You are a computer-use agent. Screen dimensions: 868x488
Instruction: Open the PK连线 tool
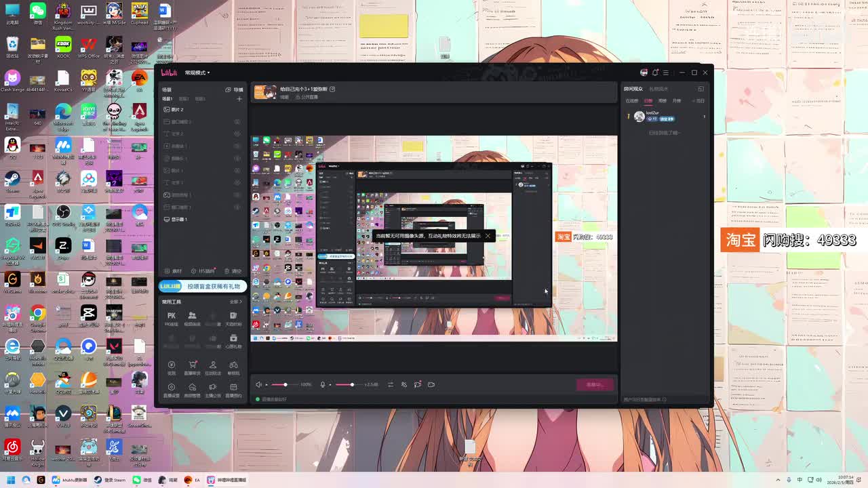pyautogui.click(x=172, y=319)
